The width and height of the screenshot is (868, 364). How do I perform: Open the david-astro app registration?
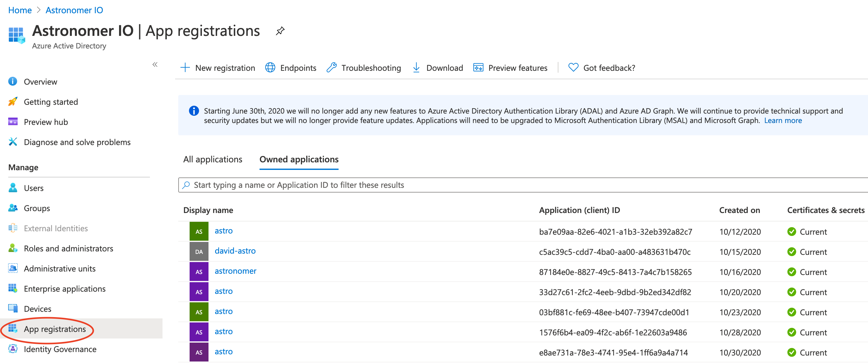235,250
